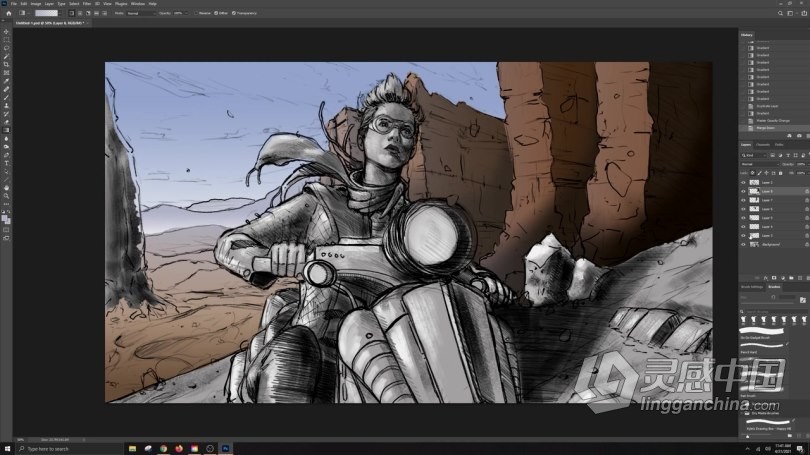
Task: Open the Layers panel Fill dropdown
Action: pyautogui.click(x=808, y=173)
